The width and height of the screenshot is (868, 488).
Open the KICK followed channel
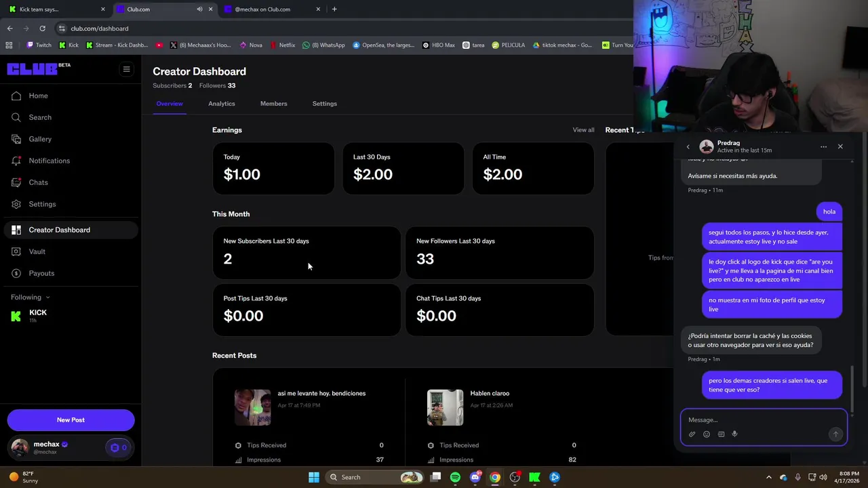coord(71,315)
